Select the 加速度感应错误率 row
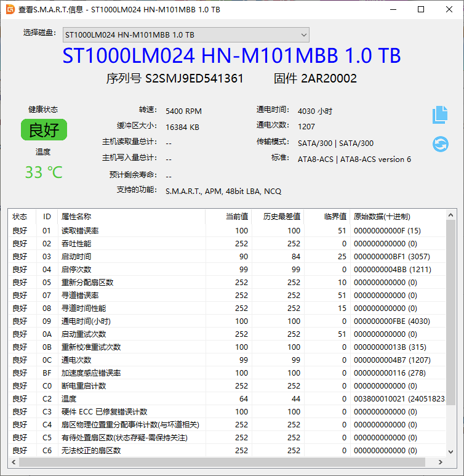The height and width of the screenshot is (476, 464). click(x=227, y=373)
